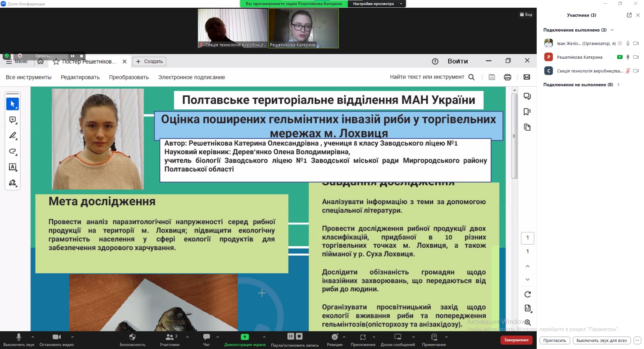The height and width of the screenshot is (349, 644).
Task: Select the text box tool
Action: [13, 167]
